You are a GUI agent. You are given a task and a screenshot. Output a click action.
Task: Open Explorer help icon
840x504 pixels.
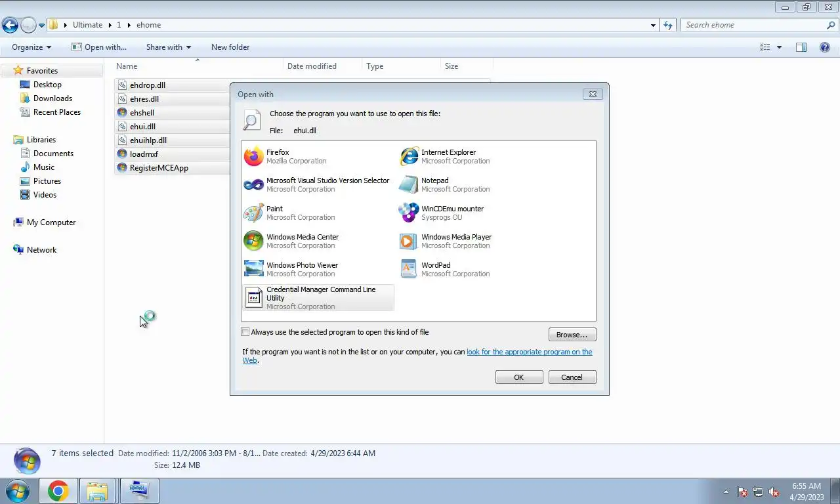(x=825, y=47)
